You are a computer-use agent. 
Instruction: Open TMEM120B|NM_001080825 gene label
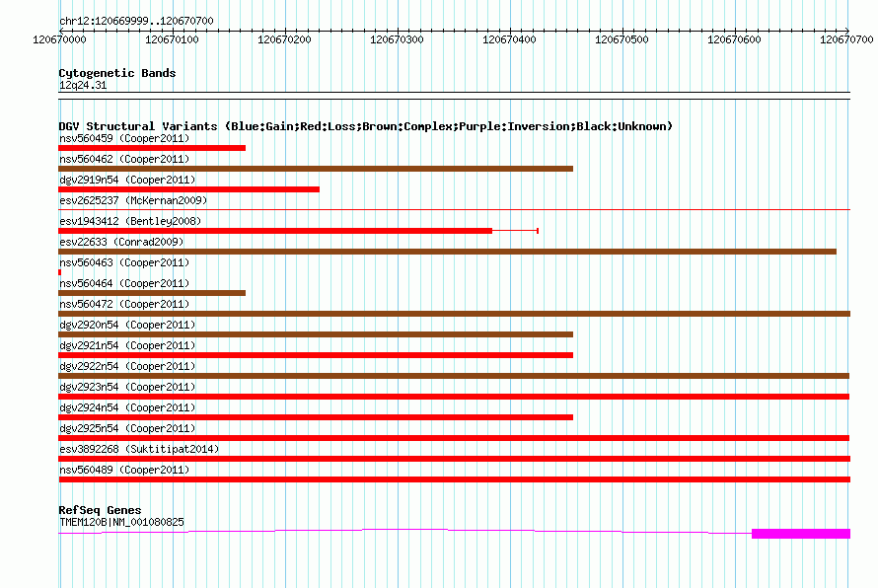click(x=121, y=522)
